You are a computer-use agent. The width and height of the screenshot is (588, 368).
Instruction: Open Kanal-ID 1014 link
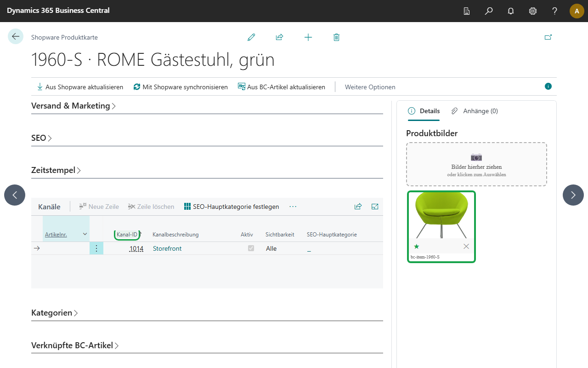click(136, 248)
